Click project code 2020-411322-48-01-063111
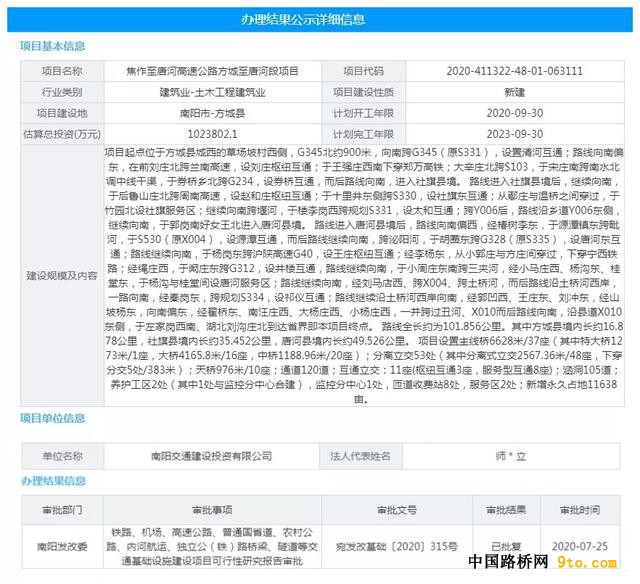Image resolution: width=640 pixels, height=584 pixels. [x=514, y=71]
